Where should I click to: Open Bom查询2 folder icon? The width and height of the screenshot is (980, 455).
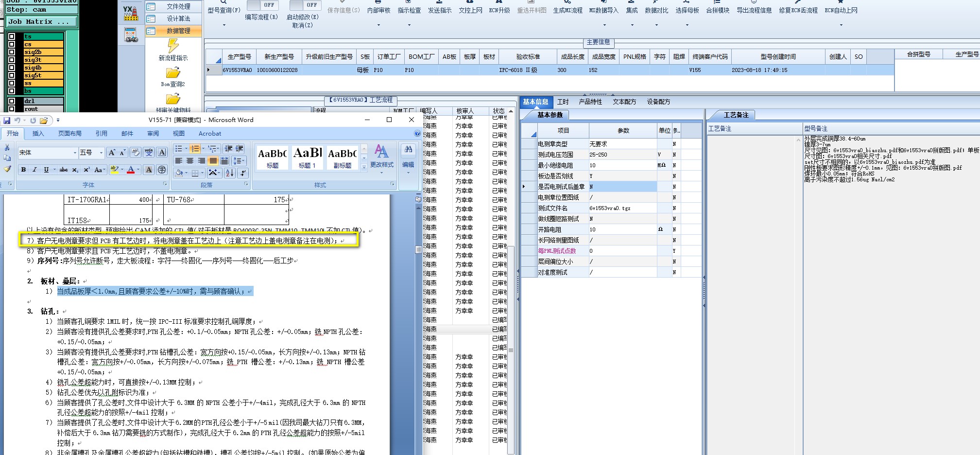173,73
